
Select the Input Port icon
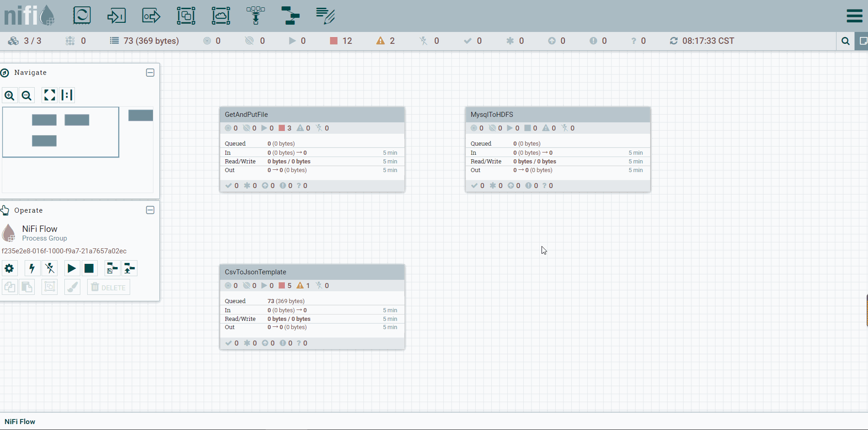(x=116, y=16)
